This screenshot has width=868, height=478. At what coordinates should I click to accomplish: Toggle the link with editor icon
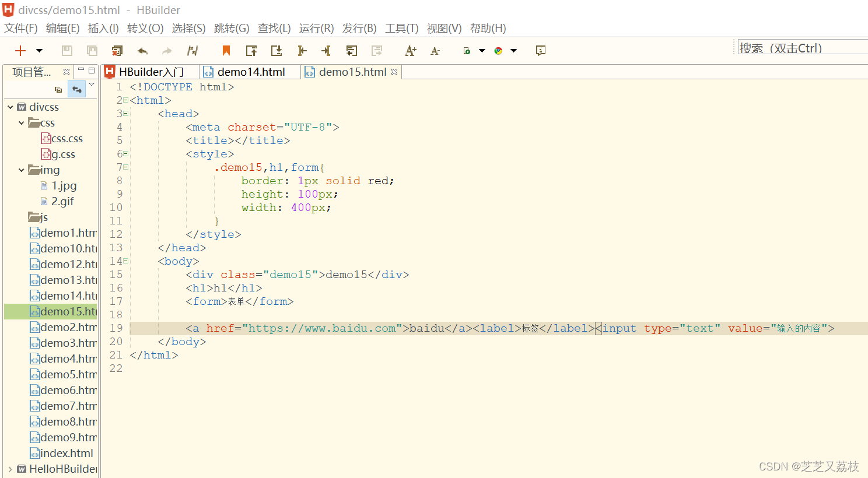pos(77,90)
